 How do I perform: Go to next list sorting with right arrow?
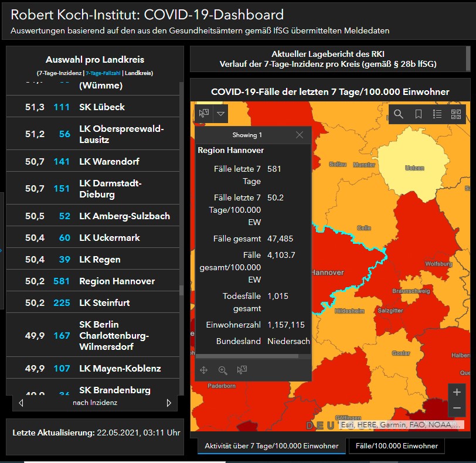[169, 403]
